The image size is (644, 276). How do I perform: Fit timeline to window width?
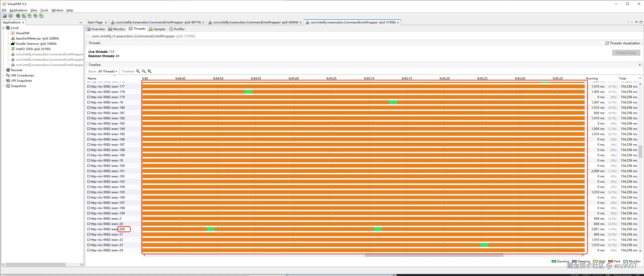coord(150,71)
